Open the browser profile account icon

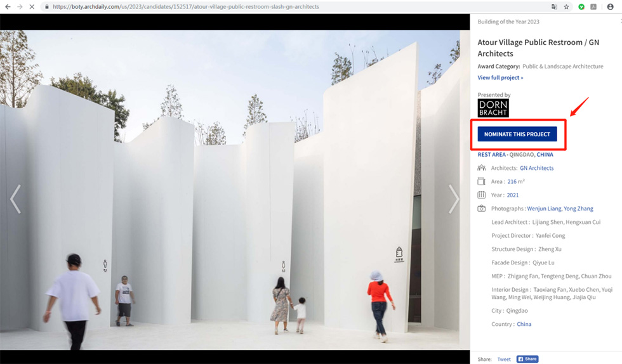(611, 6)
